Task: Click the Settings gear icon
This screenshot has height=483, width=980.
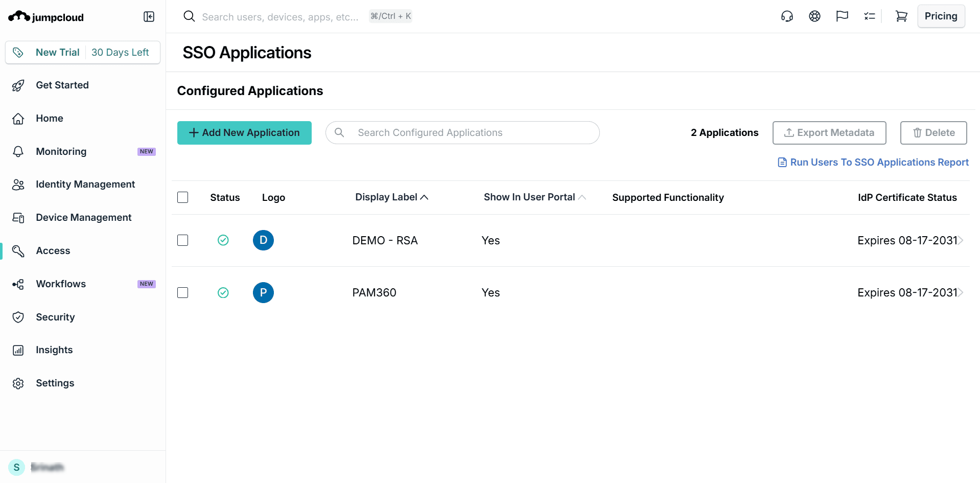Action: [18, 383]
